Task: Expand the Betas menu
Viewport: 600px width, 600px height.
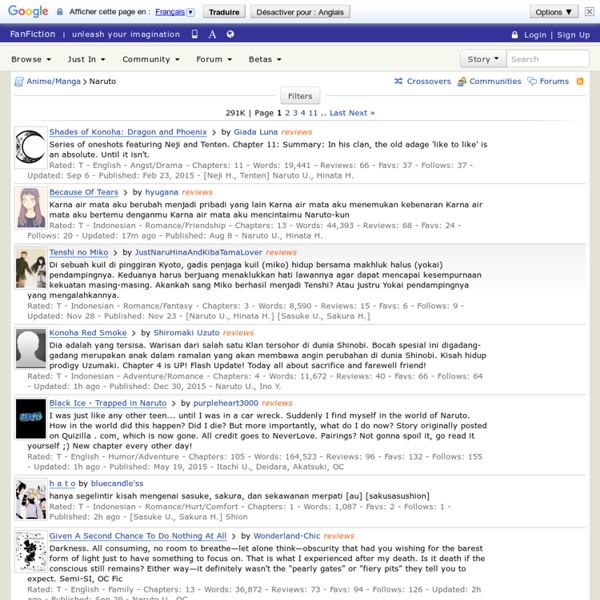Action: [265, 59]
